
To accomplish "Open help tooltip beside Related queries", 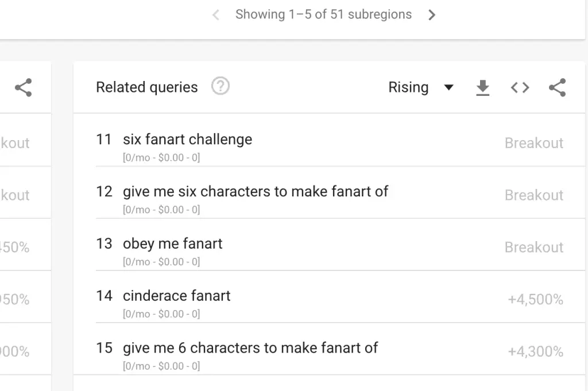I will tap(220, 86).
